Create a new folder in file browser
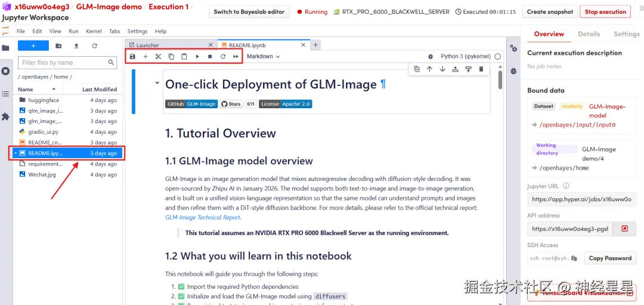Screen dimensions: 644x305 tap(58, 45)
